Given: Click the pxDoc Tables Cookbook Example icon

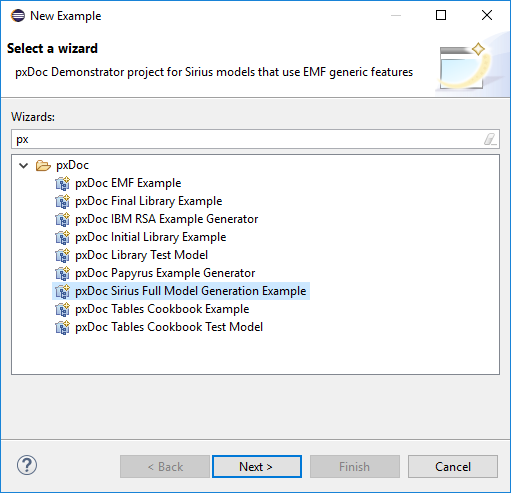Looking at the screenshot, I should click(62, 309).
